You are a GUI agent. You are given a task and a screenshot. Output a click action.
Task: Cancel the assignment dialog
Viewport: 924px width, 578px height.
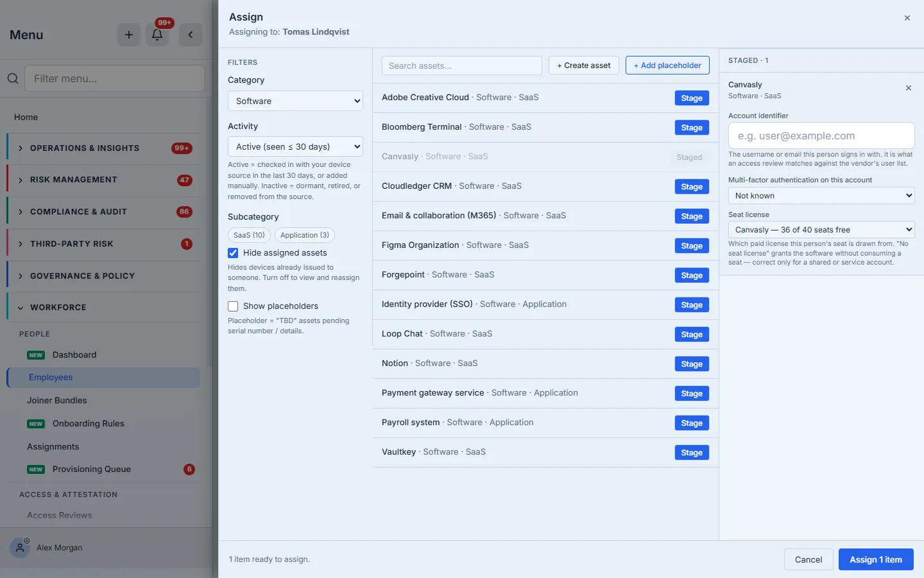(809, 559)
